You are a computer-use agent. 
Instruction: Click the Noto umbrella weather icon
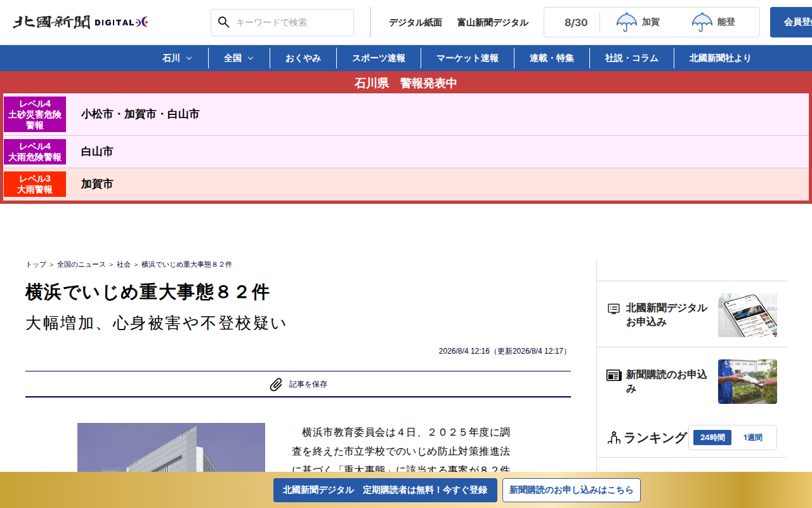[702, 22]
